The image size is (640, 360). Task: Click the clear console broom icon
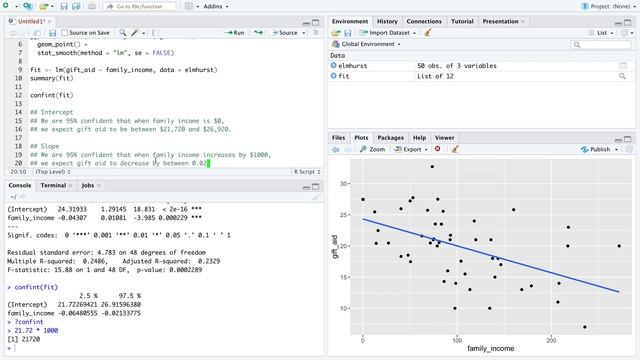click(x=316, y=197)
